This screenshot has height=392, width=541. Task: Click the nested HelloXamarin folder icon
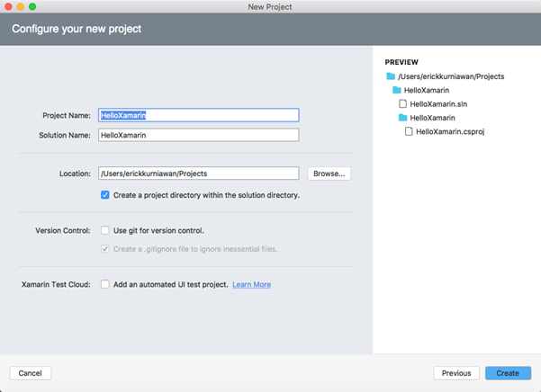pos(403,118)
